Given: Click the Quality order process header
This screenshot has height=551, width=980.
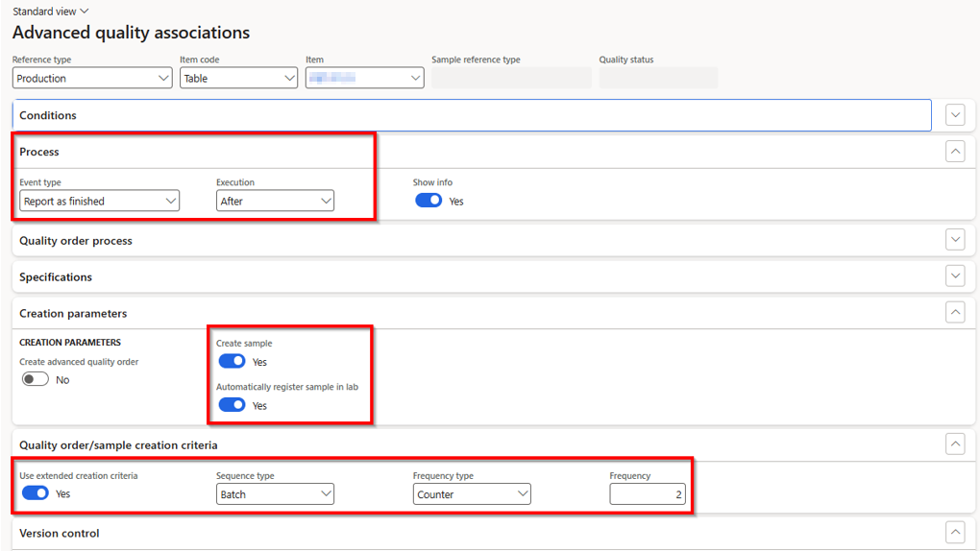Looking at the screenshot, I should (76, 241).
